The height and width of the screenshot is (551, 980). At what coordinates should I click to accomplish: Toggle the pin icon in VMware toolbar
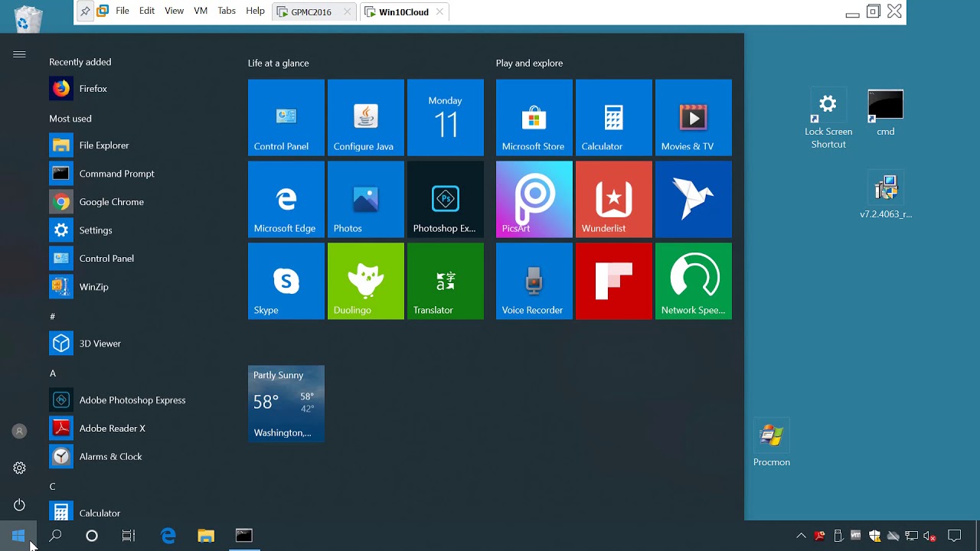pos(84,11)
